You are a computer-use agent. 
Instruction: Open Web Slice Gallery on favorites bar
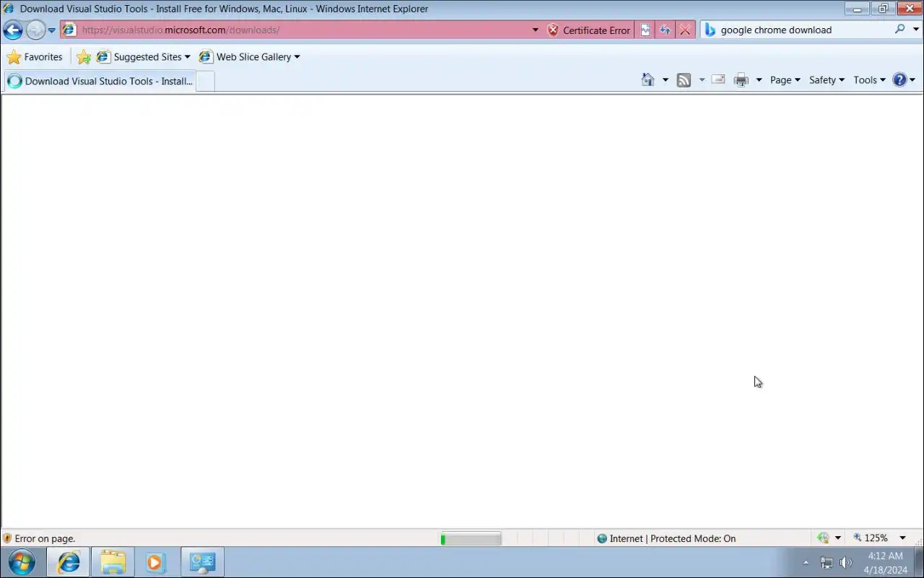[x=249, y=57]
